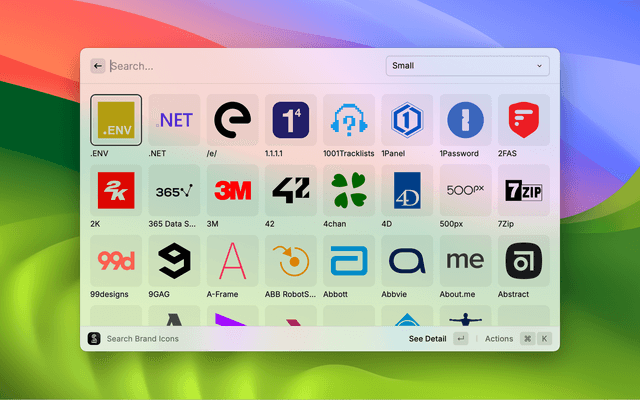Viewport: 640px width, 400px height.
Task: Click the About.me icon tile
Action: [465, 260]
